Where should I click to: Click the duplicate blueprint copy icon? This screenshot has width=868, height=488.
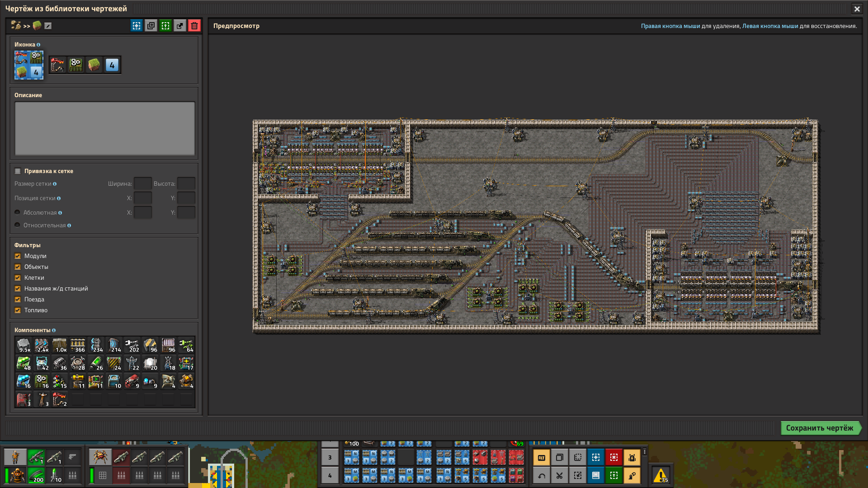[x=151, y=26]
